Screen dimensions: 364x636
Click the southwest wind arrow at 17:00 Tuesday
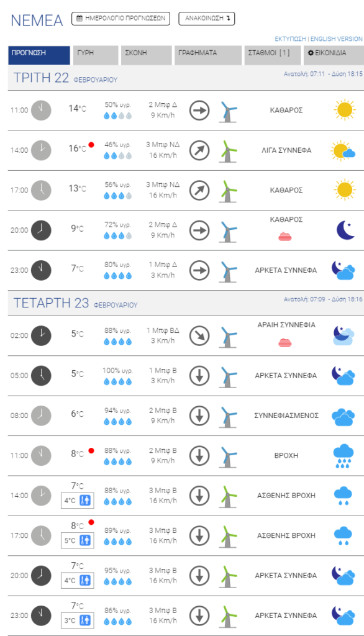(x=199, y=191)
